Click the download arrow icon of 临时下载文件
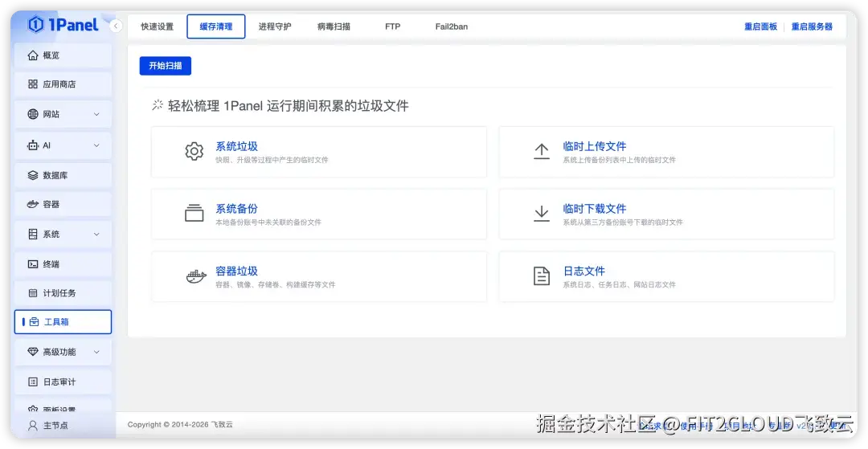 coord(542,214)
